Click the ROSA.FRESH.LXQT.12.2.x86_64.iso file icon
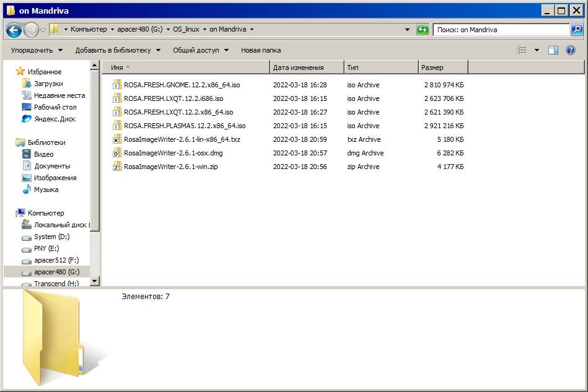The height and width of the screenshot is (392, 588). 117,112
